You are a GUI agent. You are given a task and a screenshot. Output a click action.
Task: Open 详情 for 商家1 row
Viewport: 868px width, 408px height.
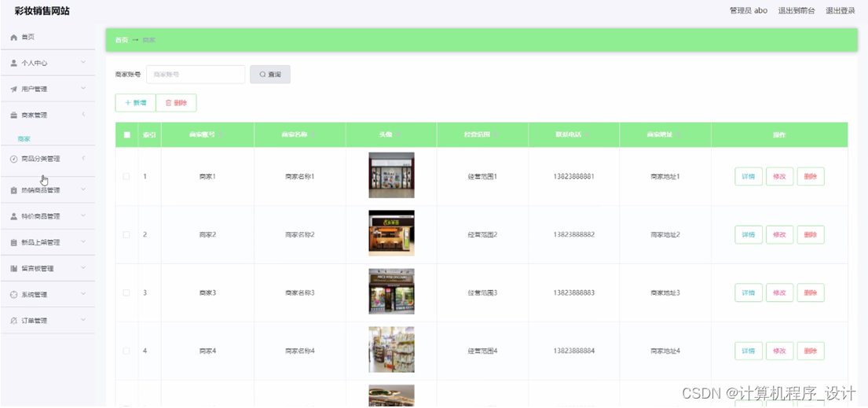click(x=749, y=176)
